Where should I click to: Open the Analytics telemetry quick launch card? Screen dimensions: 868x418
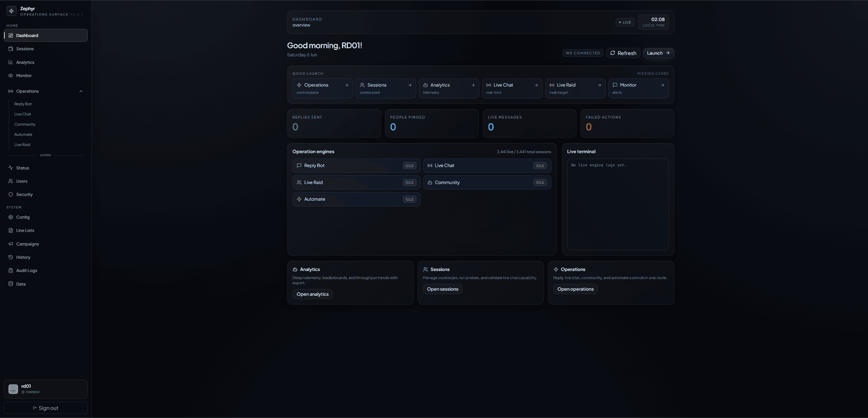(x=449, y=88)
